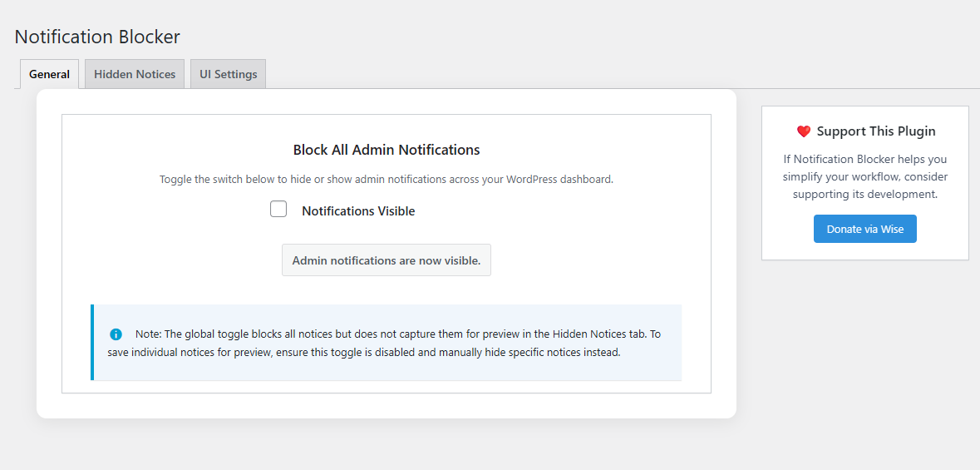The image size is (980, 470).
Task: Toggle the Notifications Visible checkbox
Action: [278, 209]
